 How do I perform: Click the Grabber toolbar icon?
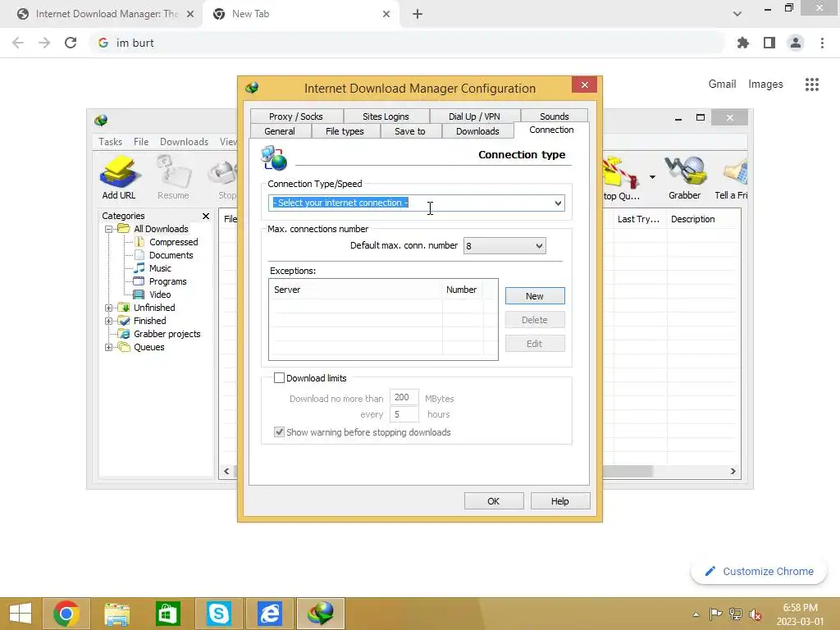click(x=684, y=177)
